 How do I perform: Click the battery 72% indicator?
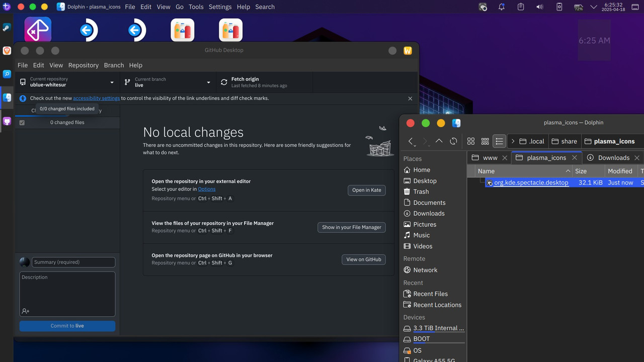[578, 7]
